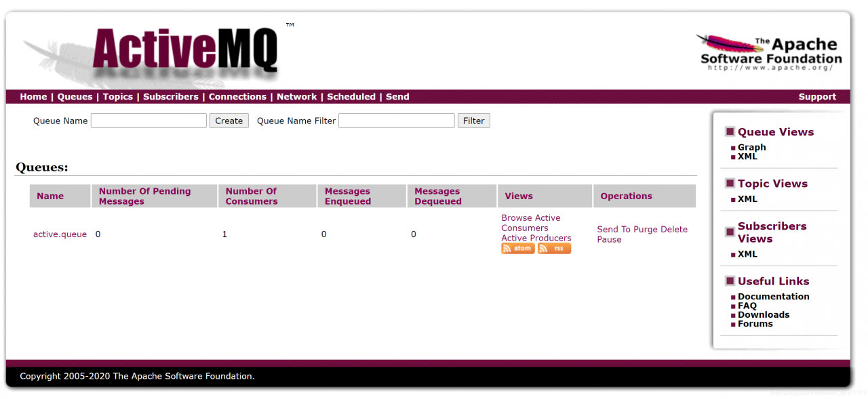Open Queue Views Graph link

pyautogui.click(x=752, y=147)
